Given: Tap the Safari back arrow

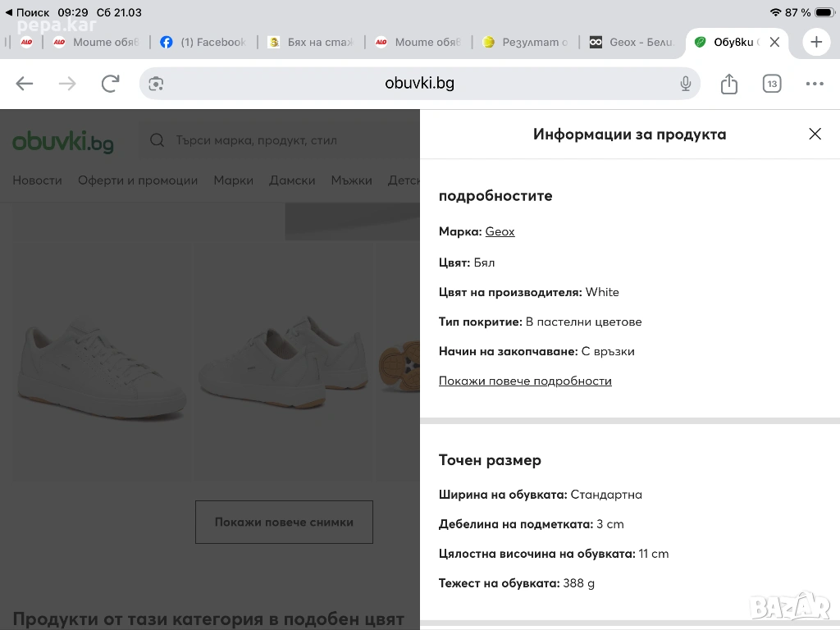Looking at the screenshot, I should tap(25, 84).
